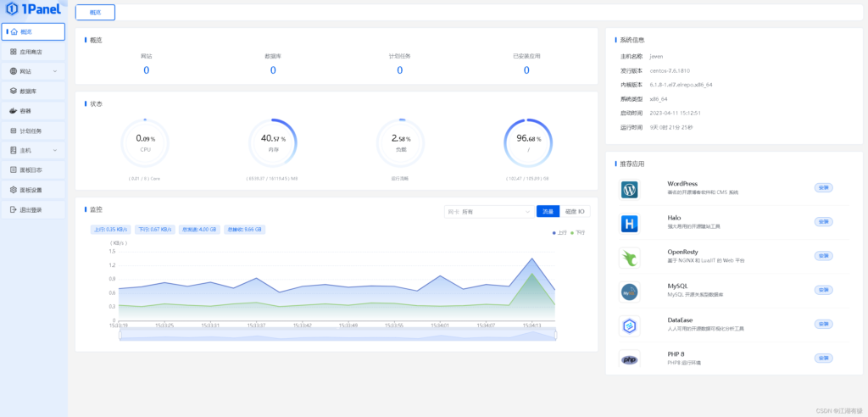868x417 pixels.
Task: Open the DataEase app icon
Action: (x=629, y=325)
